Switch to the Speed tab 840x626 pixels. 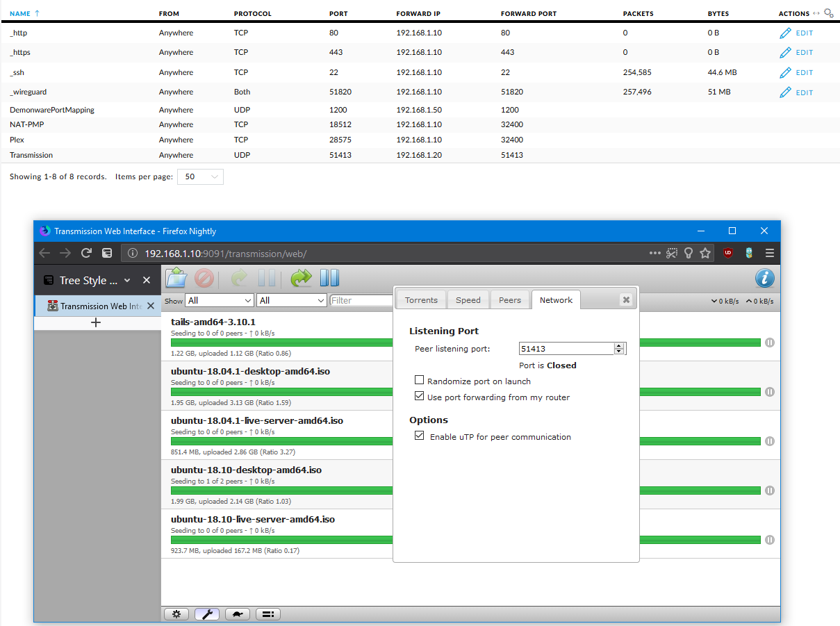[x=468, y=300]
